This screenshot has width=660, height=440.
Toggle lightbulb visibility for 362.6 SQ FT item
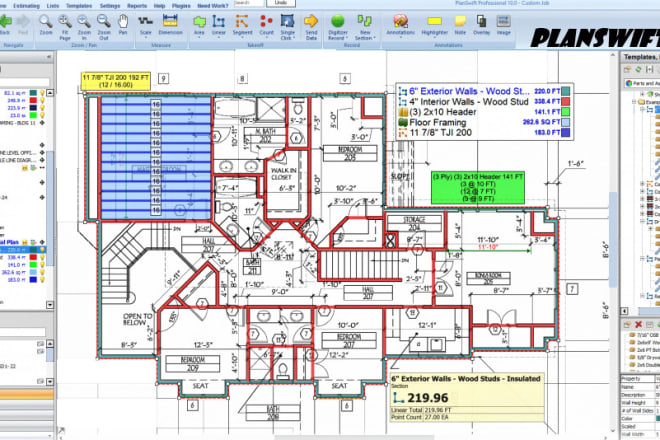click(x=42, y=272)
